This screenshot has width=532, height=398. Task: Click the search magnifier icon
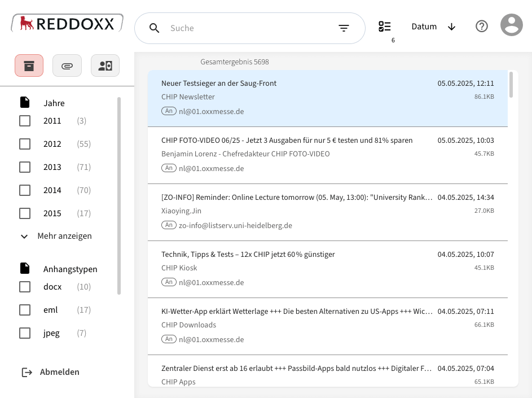click(x=155, y=28)
